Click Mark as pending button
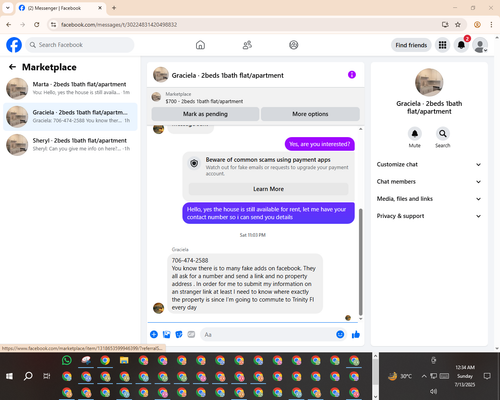Viewport: 500px width, 400px height. tap(205, 114)
